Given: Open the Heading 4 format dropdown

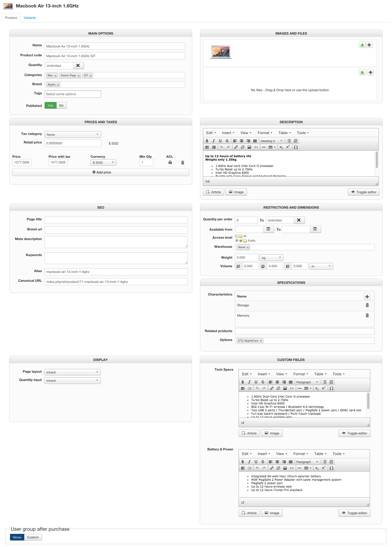Looking at the screenshot, I should 272,141.
